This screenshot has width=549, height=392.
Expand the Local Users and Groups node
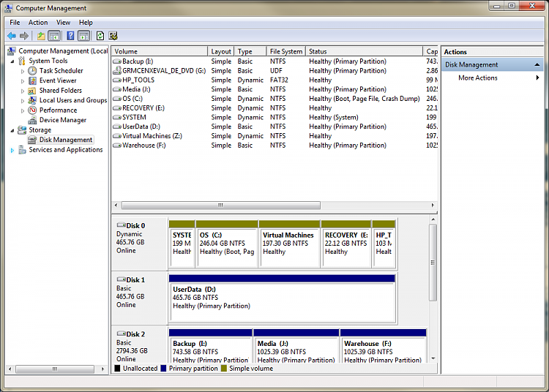(x=23, y=101)
